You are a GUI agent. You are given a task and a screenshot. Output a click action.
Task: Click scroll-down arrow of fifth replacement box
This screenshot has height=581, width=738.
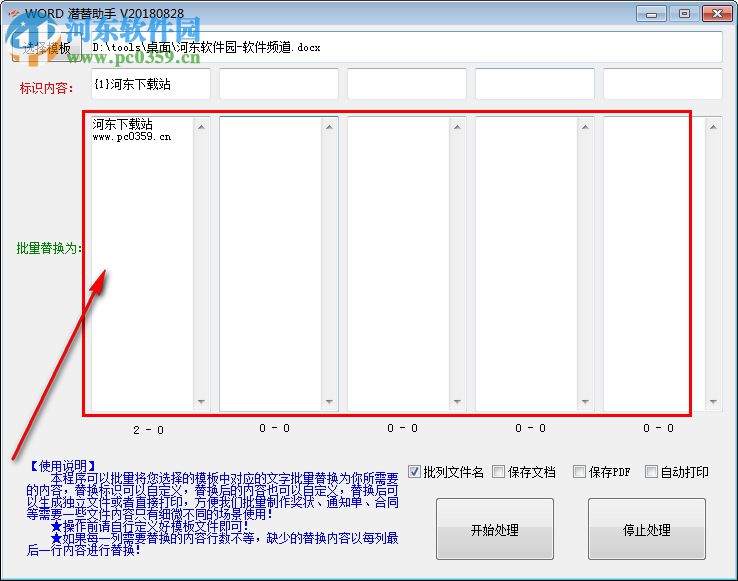pyautogui.click(x=714, y=402)
